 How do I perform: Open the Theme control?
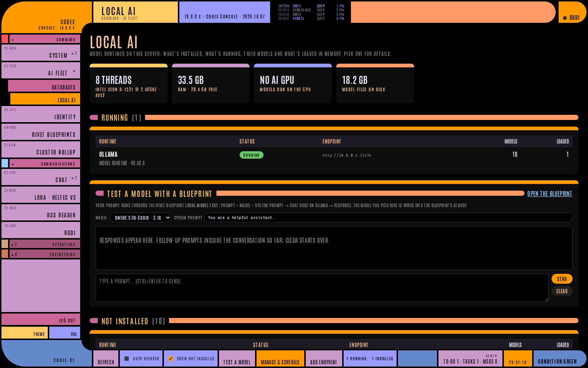tap(25, 333)
